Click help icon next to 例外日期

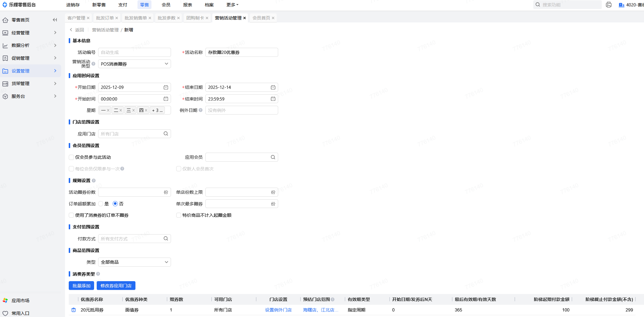[x=200, y=110]
